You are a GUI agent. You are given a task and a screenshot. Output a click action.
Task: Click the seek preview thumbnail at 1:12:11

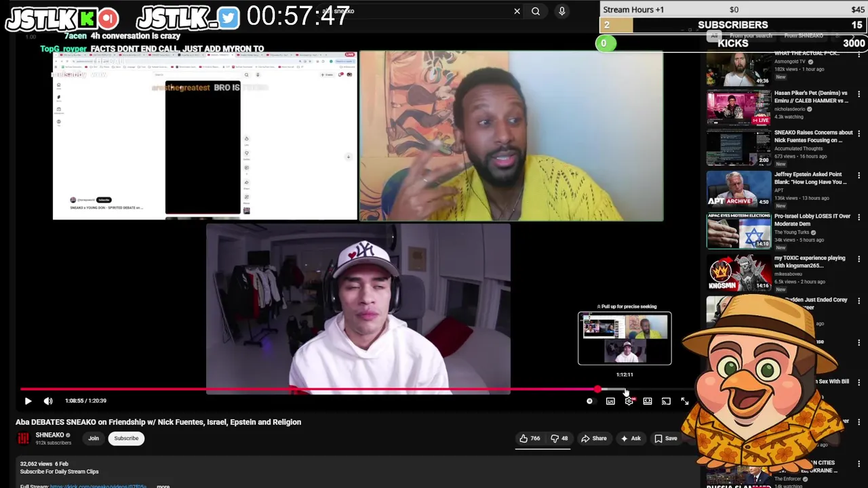(x=625, y=338)
